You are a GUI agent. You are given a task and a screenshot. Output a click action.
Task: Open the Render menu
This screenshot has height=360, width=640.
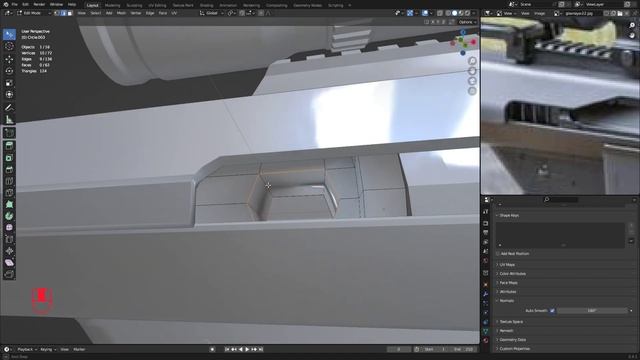pyautogui.click(x=39, y=4)
